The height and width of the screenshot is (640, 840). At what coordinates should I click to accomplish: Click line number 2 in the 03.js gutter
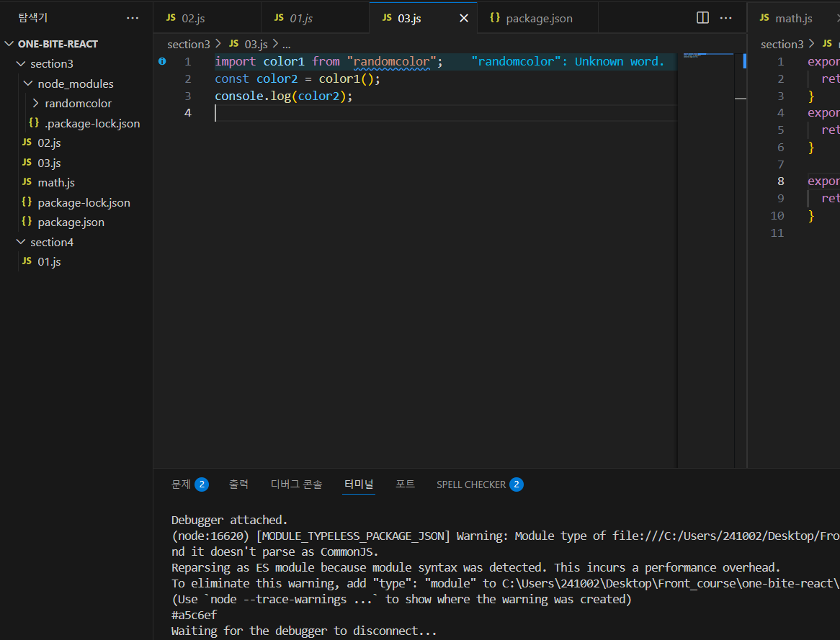click(187, 78)
